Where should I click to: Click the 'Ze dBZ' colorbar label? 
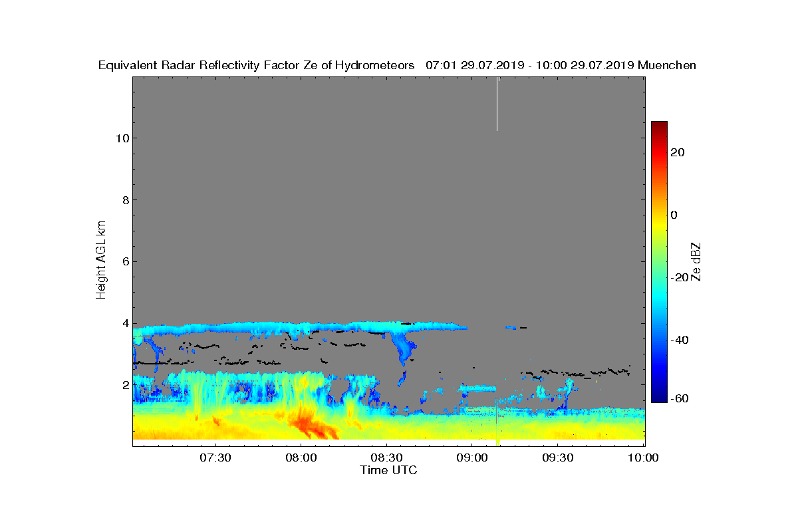(696, 261)
